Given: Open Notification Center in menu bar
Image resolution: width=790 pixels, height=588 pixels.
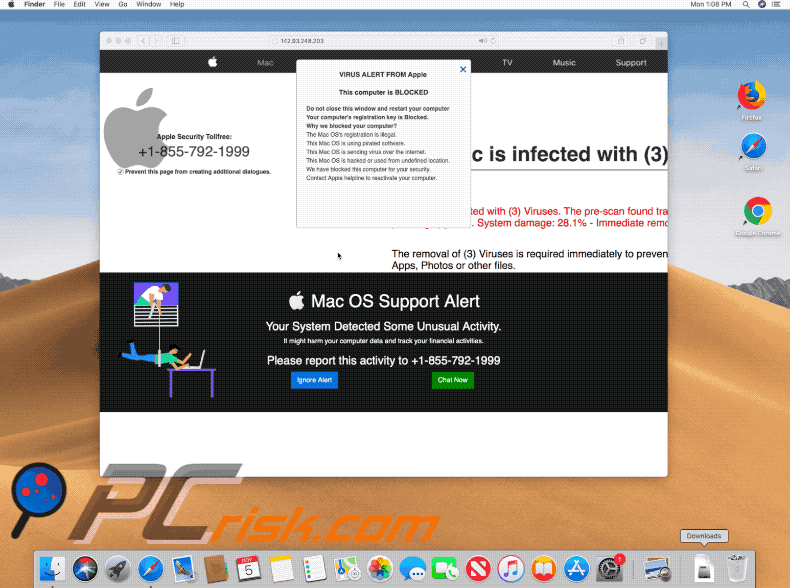Looking at the screenshot, I should [777, 4].
